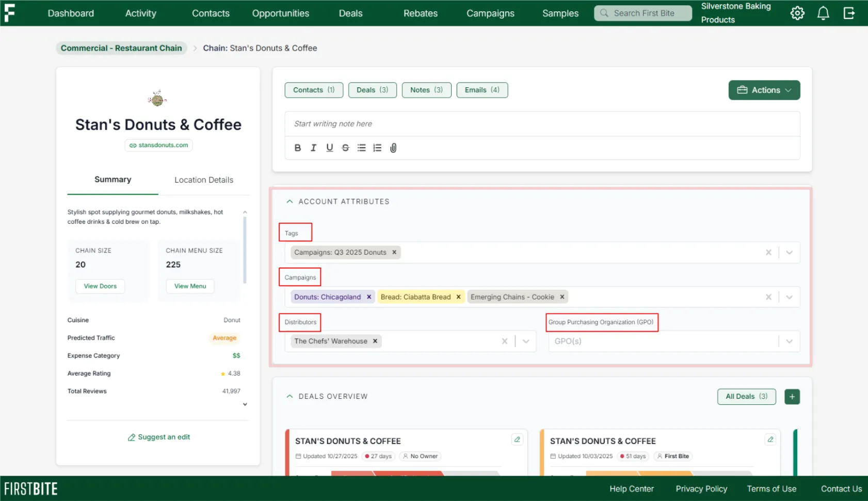Remove the Bread: Ciabatta Bread chip

(x=458, y=297)
